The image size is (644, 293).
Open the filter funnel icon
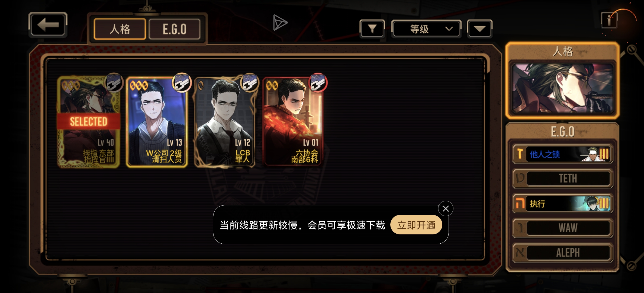(372, 28)
